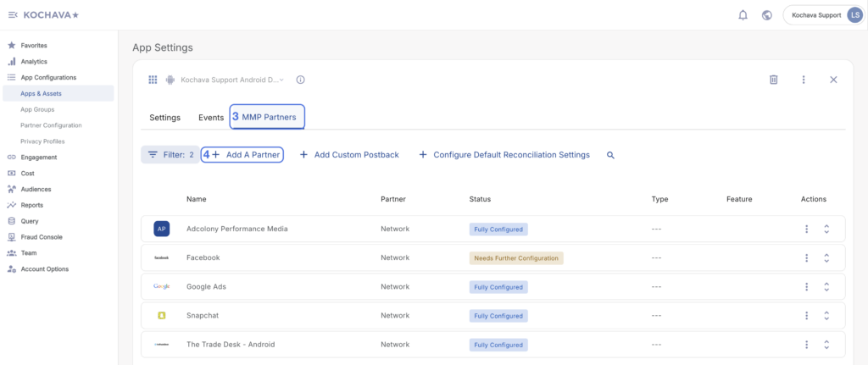Switch to the Events tab
868x365 pixels.
pos(211,118)
